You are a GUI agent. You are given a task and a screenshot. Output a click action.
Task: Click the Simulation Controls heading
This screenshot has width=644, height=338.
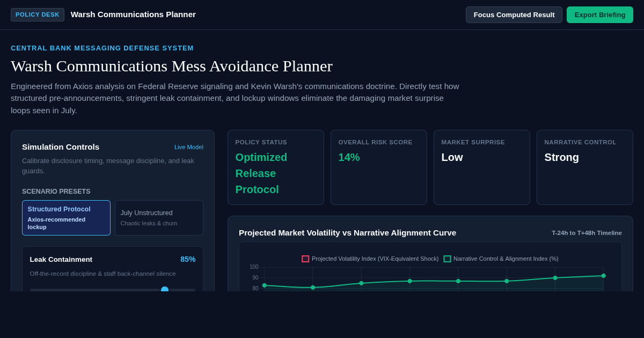click(x=61, y=146)
